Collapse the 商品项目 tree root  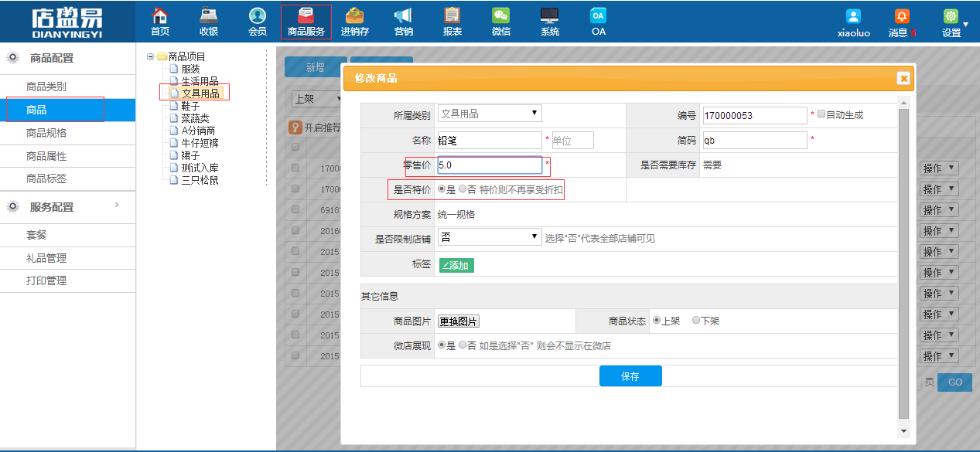(150, 56)
